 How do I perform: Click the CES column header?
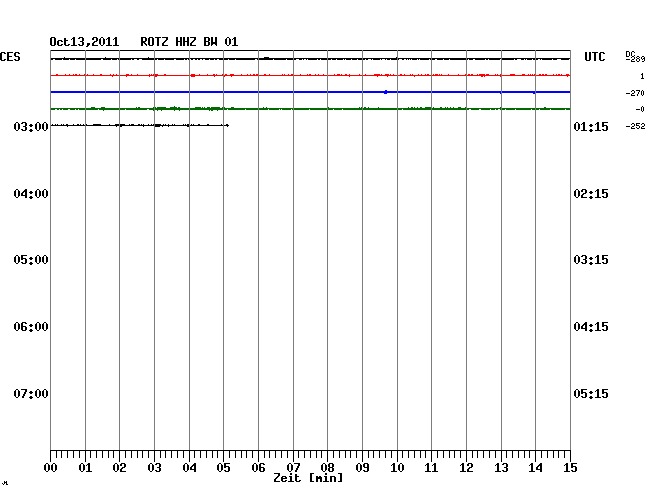pos(10,57)
